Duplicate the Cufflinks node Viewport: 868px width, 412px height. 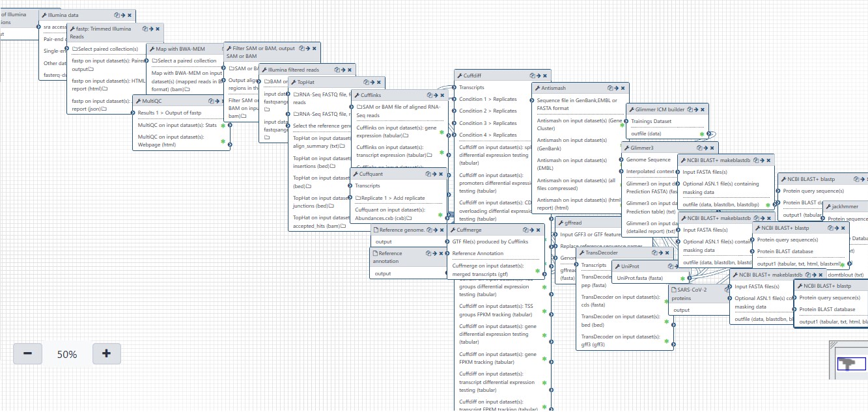click(x=428, y=95)
